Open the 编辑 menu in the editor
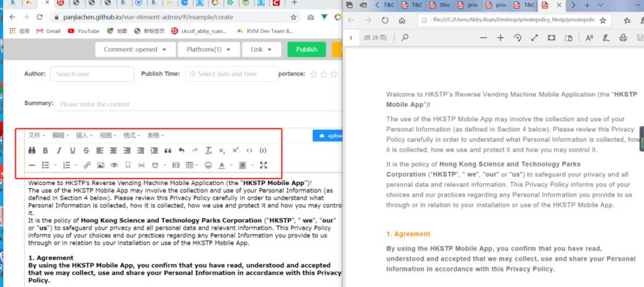 (60, 136)
